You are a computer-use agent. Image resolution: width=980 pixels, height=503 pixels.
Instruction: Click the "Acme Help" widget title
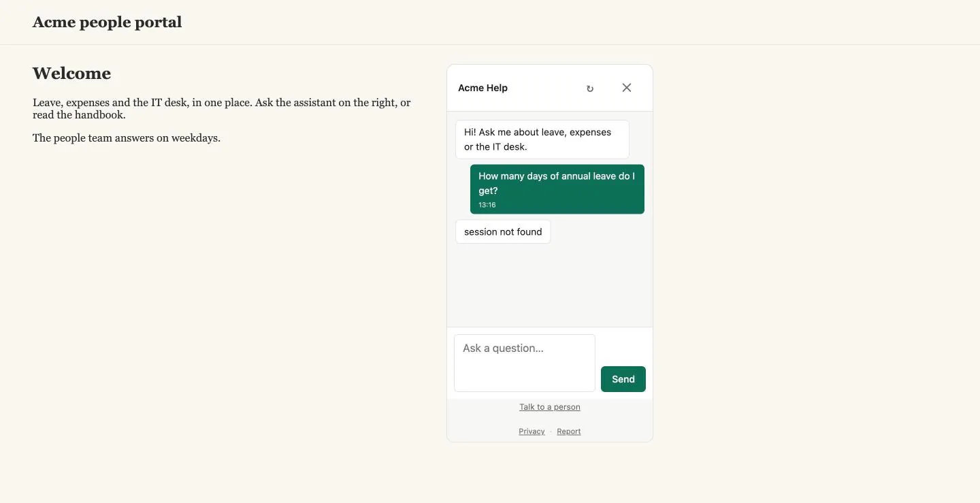point(483,88)
